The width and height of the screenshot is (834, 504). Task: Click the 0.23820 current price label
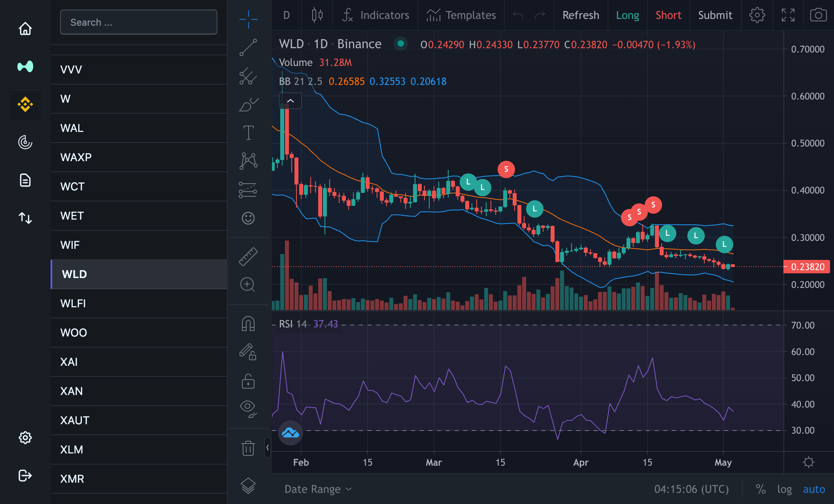(x=806, y=267)
